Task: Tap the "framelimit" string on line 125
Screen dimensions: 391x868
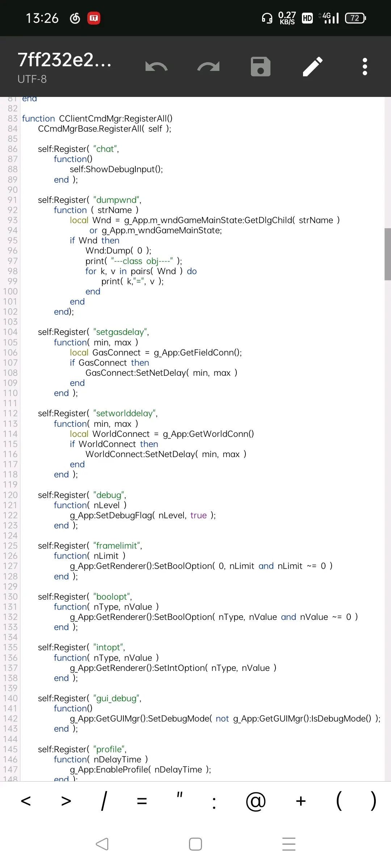Action: (x=117, y=546)
